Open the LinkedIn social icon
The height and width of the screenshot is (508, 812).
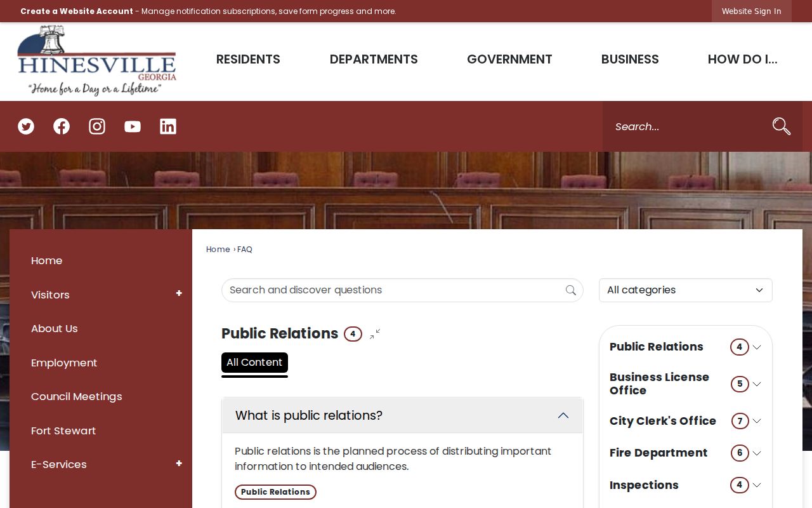tap(168, 126)
